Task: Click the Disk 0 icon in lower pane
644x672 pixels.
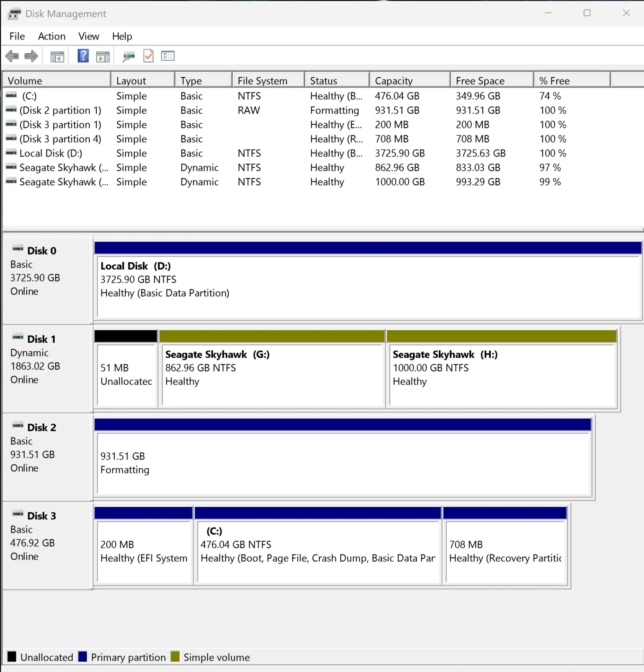Action: pos(18,249)
